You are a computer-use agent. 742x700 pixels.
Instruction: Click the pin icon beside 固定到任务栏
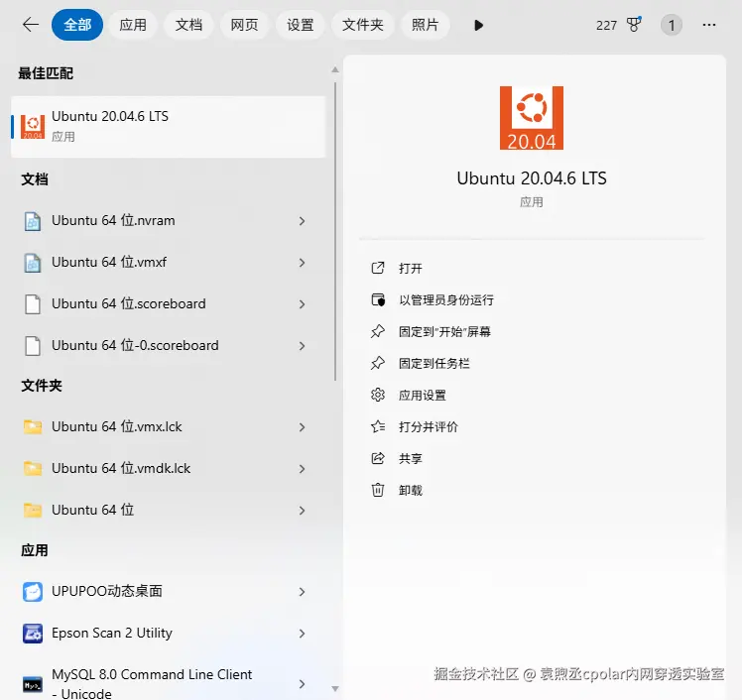[378, 363]
